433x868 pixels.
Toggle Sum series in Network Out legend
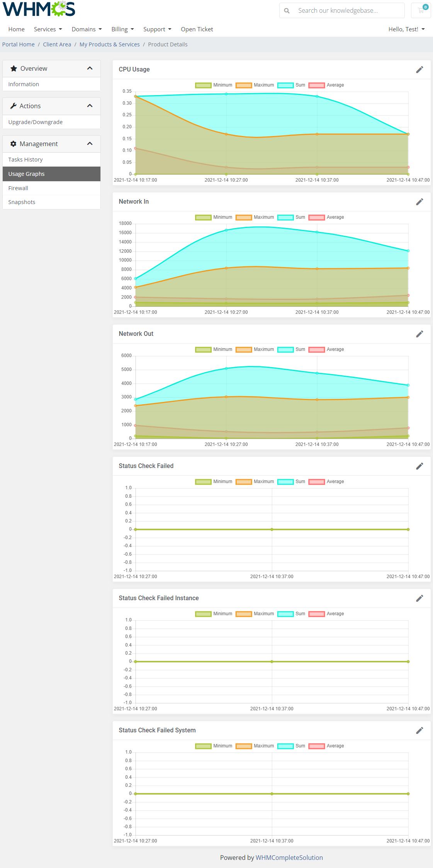(x=291, y=349)
